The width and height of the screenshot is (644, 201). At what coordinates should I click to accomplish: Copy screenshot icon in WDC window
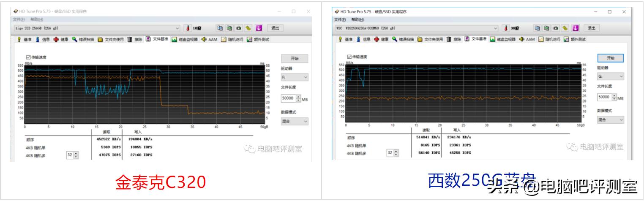coord(547,28)
